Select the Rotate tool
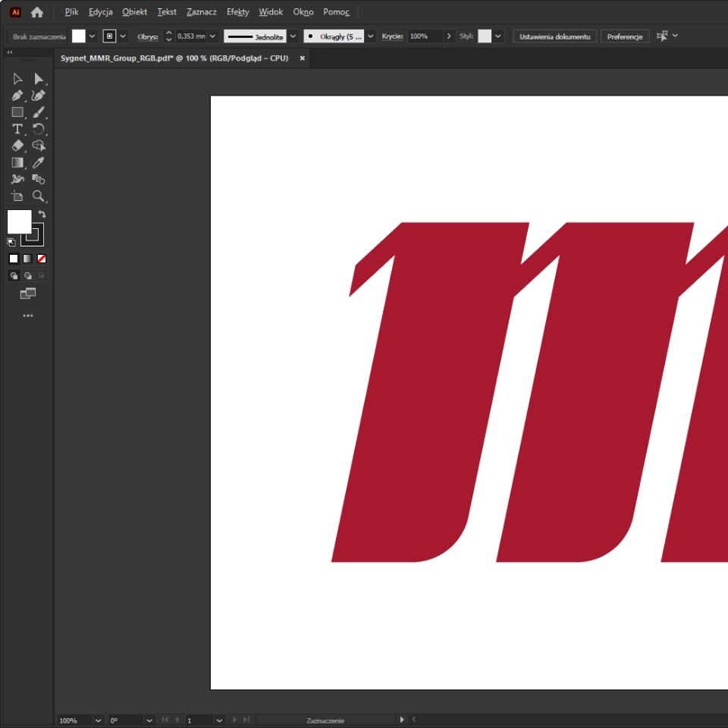The width and height of the screenshot is (728, 728). 39,129
